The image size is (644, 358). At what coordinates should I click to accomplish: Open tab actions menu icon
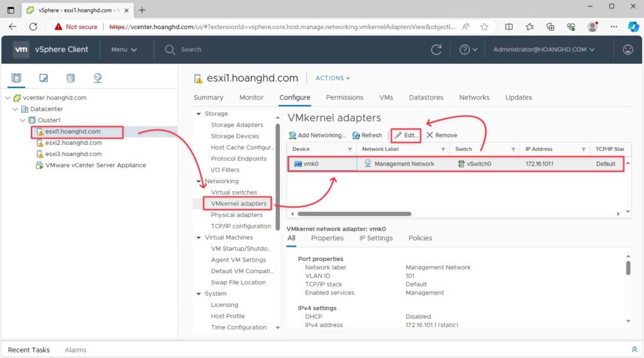11,10
